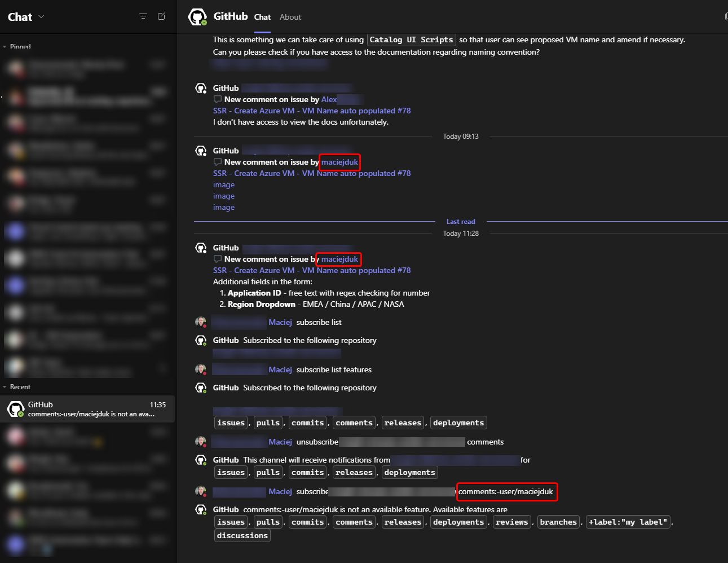Click GitHub app avatar in chat header
The image size is (728, 563).
[x=197, y=17]
